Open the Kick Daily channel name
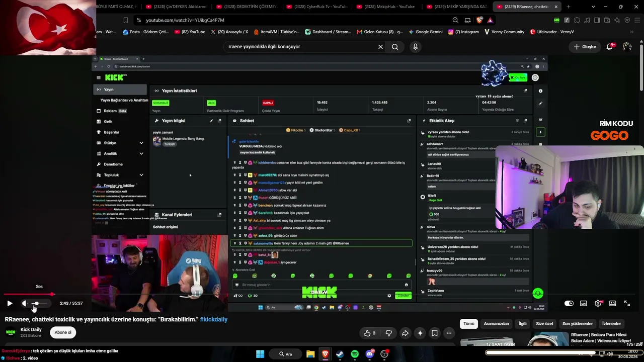This screenshot has width=644, height=362. coord(31,330)
